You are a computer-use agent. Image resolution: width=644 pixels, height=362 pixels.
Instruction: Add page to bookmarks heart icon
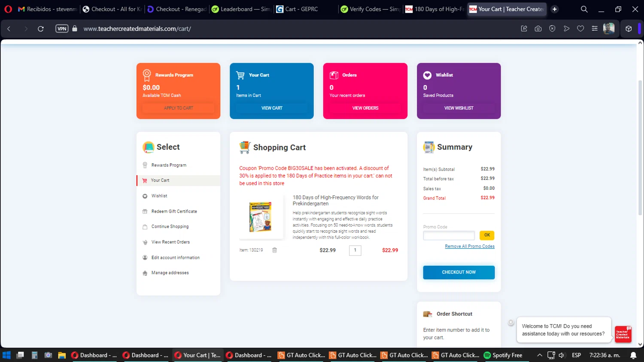580,29
